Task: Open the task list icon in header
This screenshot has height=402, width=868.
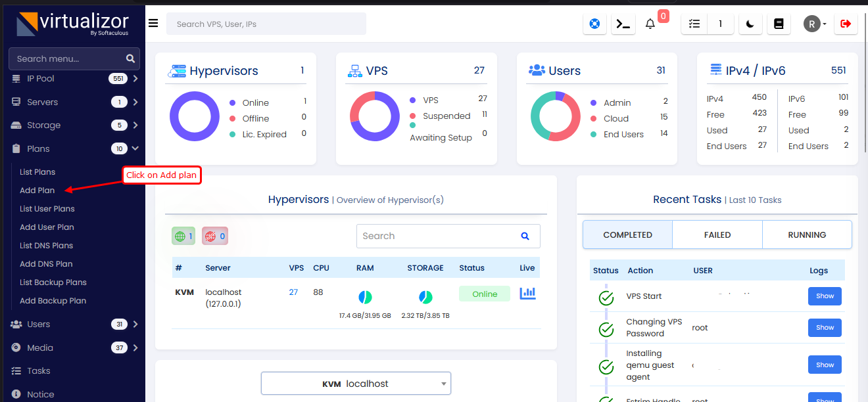Action: tap(694, 24)
